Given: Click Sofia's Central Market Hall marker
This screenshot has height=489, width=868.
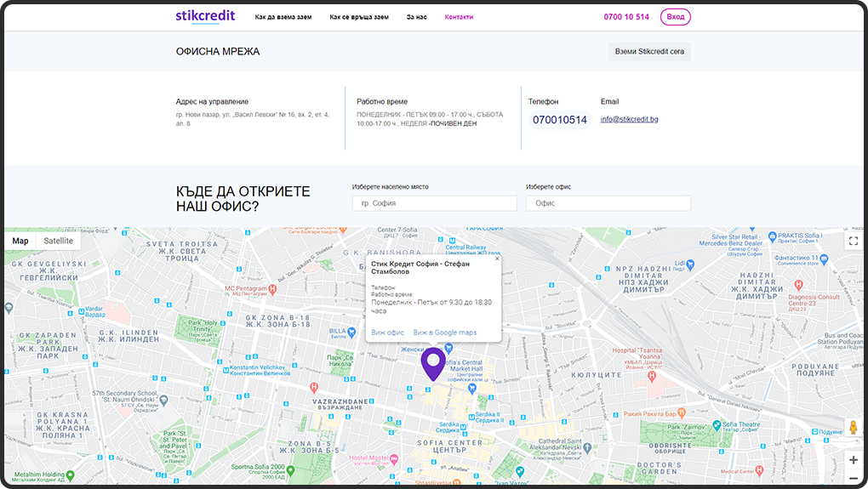Looking at the screenshot, I should tap(472, 389).
